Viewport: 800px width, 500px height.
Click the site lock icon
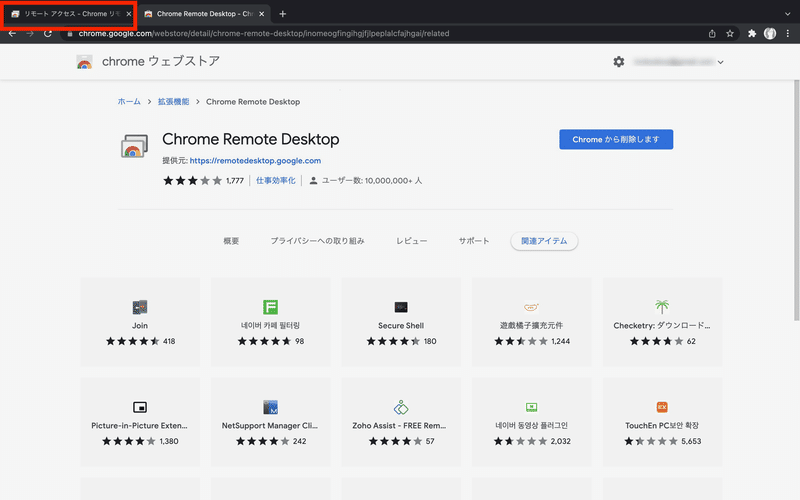tap(70, 34)
